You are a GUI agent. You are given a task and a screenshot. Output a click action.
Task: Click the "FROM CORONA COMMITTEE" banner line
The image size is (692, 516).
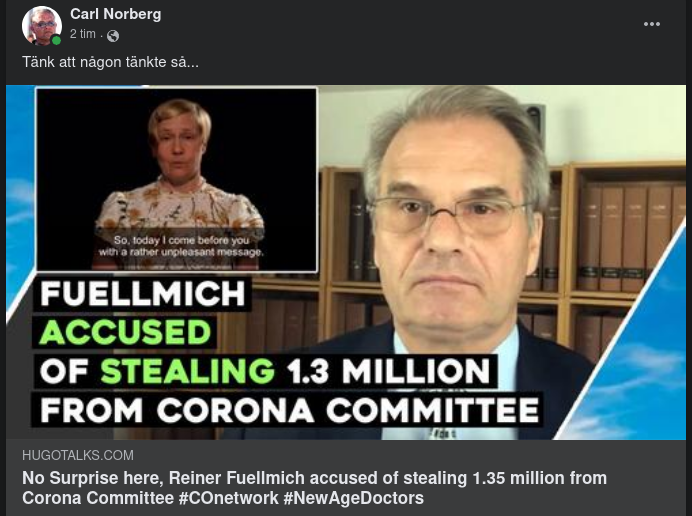coord(288,410)
